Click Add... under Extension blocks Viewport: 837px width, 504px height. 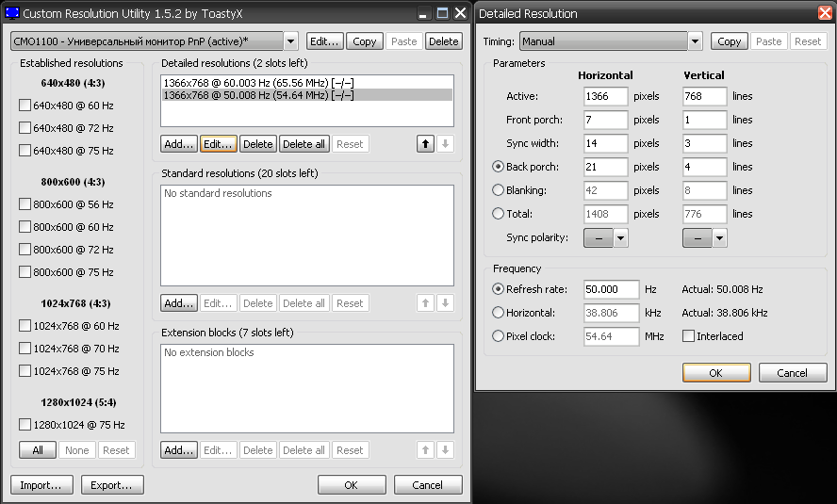[x=178, y=450]
